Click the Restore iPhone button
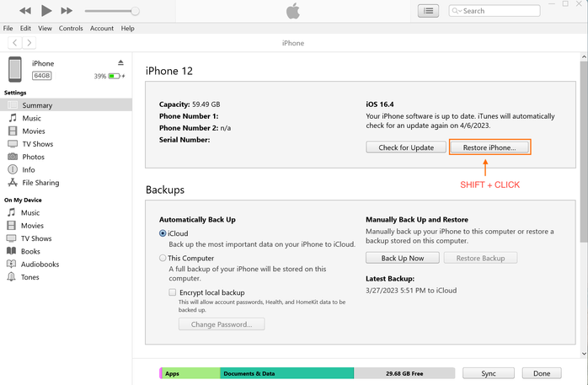The height and width of the screenshot is (385, 588). point(489,147)
